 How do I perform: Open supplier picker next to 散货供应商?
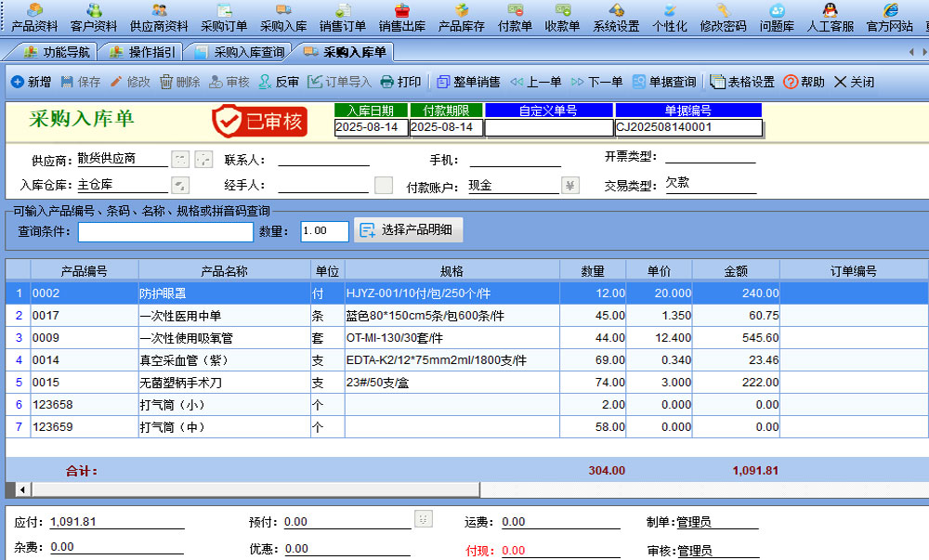pos(180,159)
